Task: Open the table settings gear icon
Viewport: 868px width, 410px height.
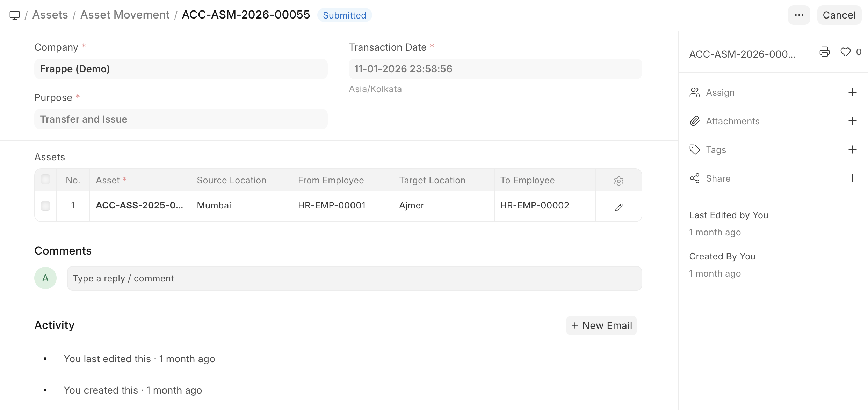Action: tap(619, 181)
